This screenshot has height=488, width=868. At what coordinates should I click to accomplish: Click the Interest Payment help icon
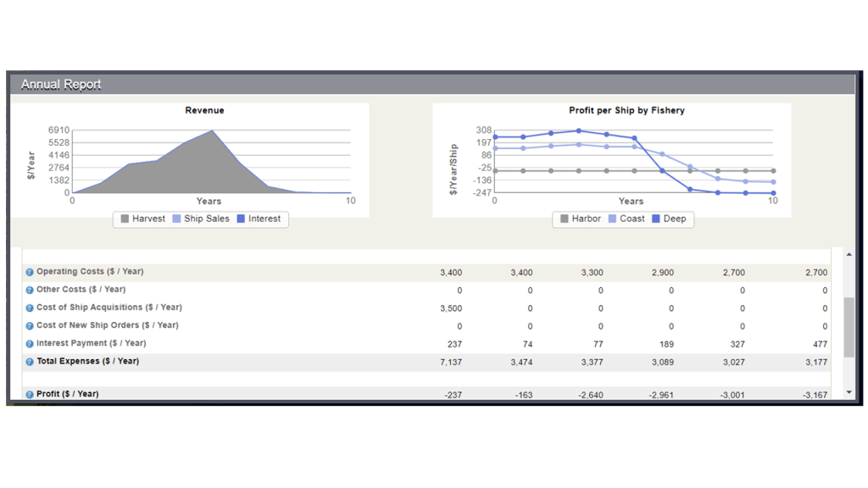click(30, 344)
